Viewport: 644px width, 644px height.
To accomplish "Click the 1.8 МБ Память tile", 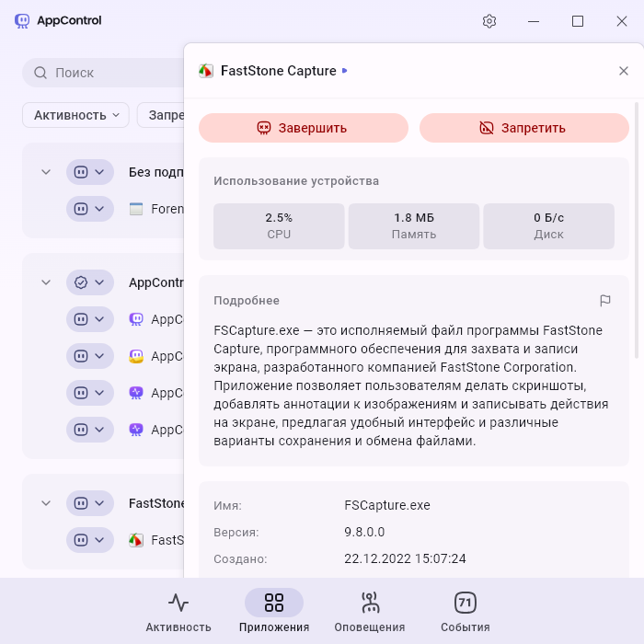I will point(414,226).
